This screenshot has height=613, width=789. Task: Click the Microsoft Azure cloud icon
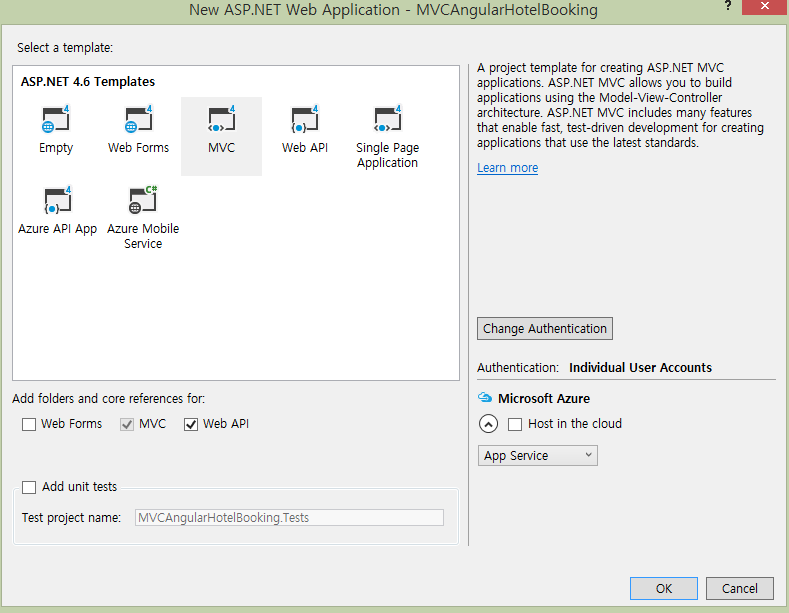coord(485,398)
